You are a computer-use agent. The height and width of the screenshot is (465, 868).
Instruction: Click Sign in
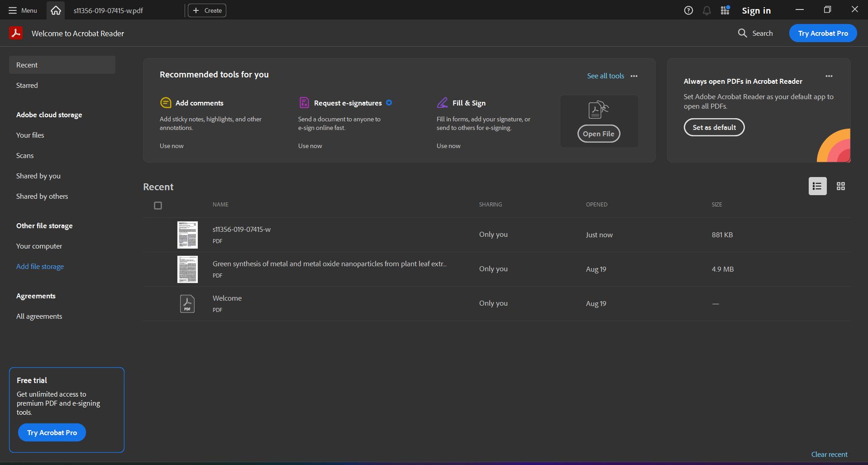756,10
